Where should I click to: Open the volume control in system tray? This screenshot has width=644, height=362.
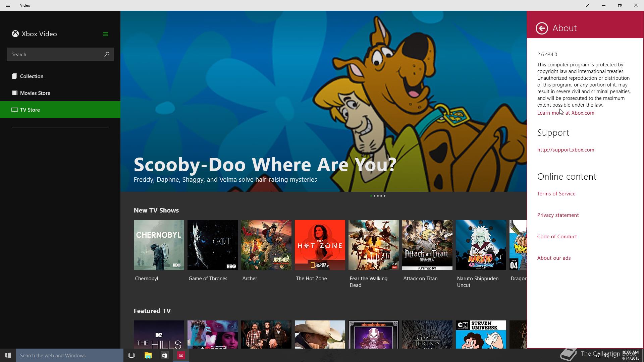[x=606, y=356]
